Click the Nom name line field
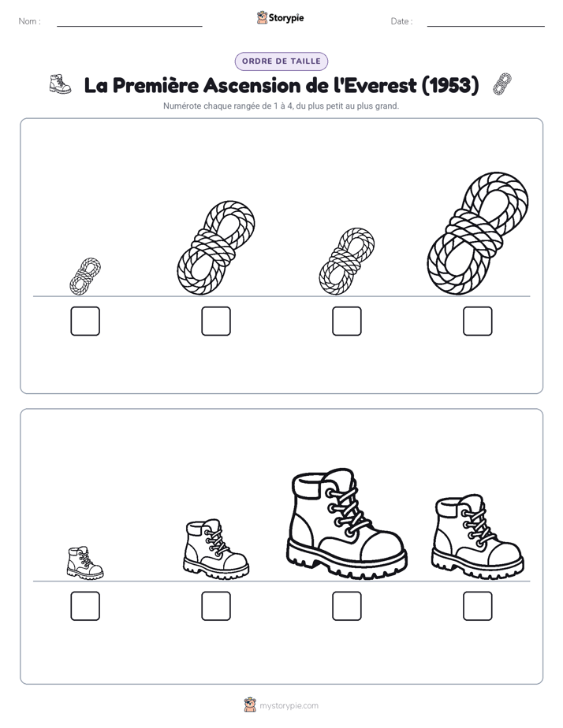The width and height of the screenshot is (563, 728). [129, 21]
